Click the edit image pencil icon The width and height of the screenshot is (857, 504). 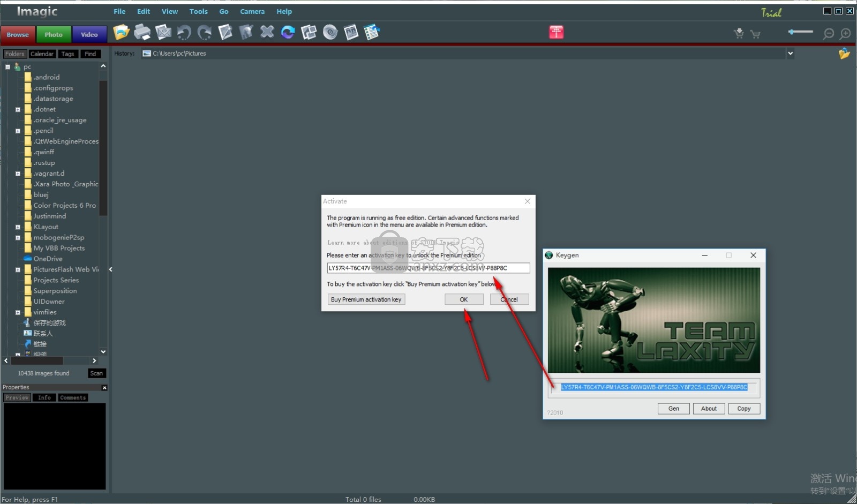click(x=225, y=33)
